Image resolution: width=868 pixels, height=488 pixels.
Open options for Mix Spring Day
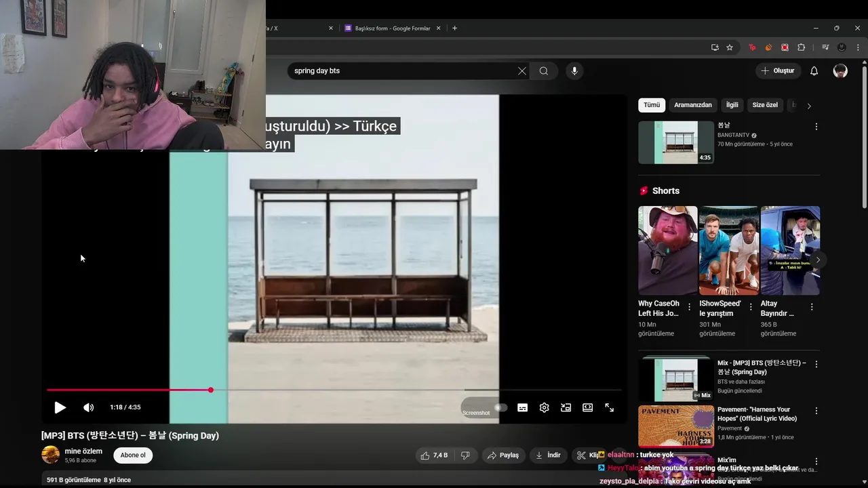(816, 364)
